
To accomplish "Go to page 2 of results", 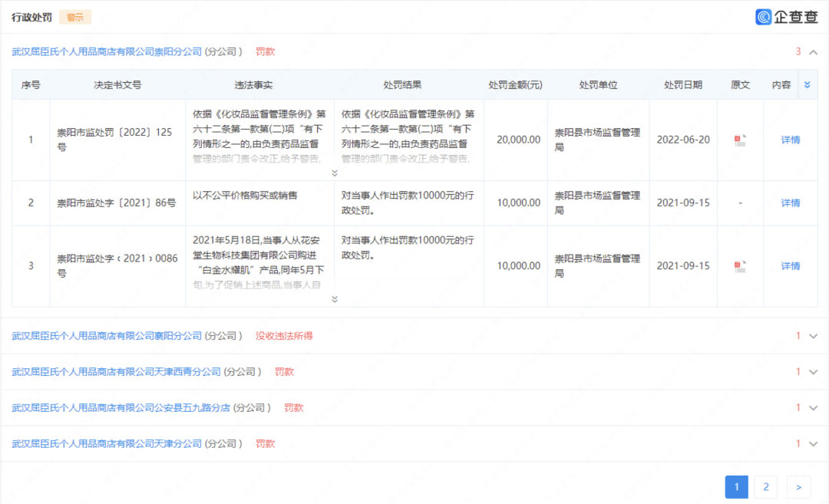I will pos(766,487).
